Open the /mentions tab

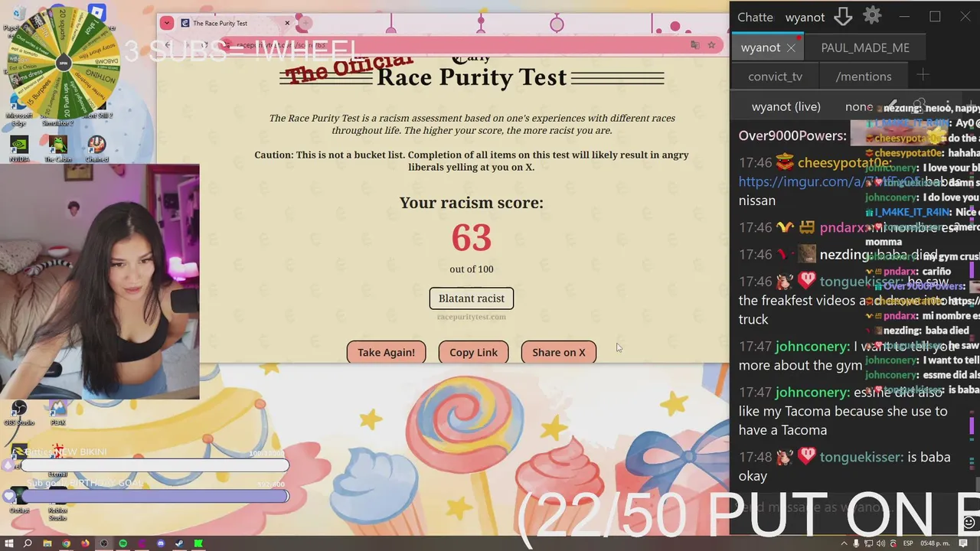pos(864,76)
